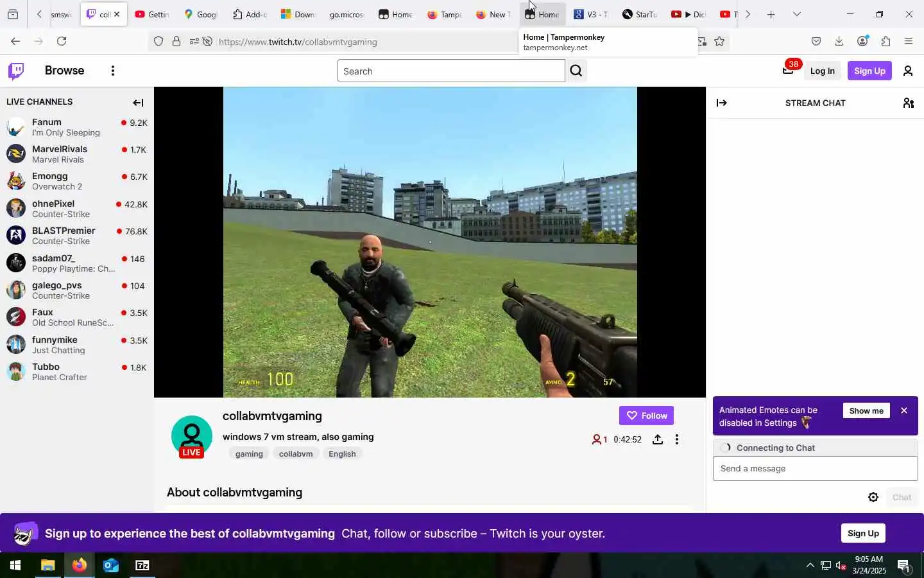Click the Log In button
This screenshot has width=924, height=578.
[822, 71]
